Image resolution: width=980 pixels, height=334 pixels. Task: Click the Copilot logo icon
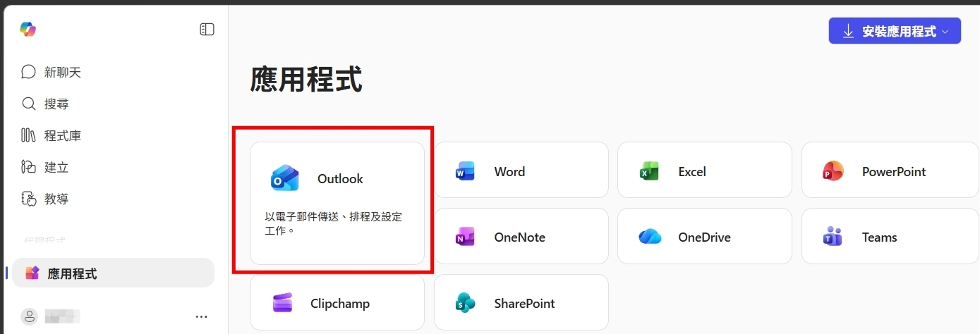(28, 29)
